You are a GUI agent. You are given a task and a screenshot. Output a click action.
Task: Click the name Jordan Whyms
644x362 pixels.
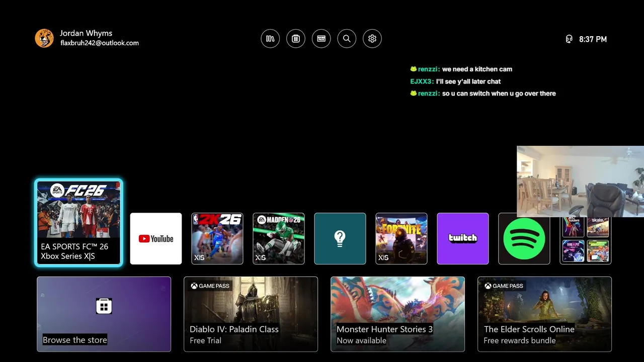(86, 33)
